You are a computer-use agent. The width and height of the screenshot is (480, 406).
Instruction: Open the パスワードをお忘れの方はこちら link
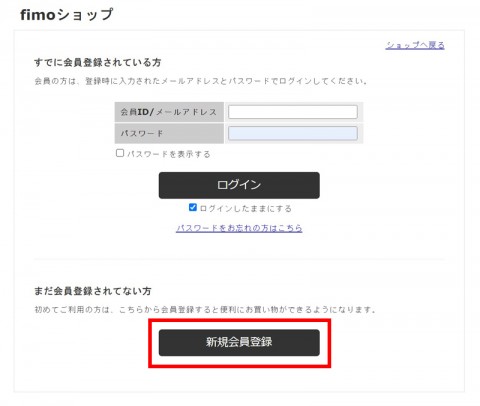[x=239, y=228]
